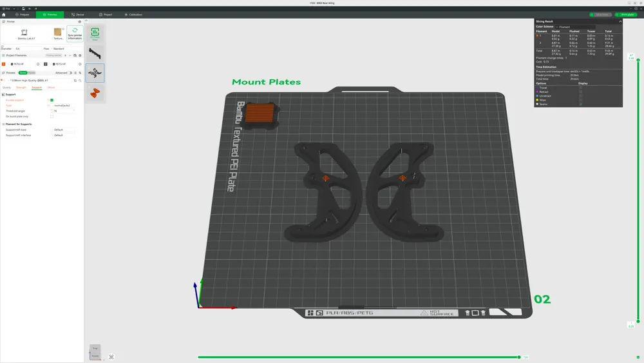644x363 pixels.
Task: Open the Others settings tab
Action: [50, 88]
